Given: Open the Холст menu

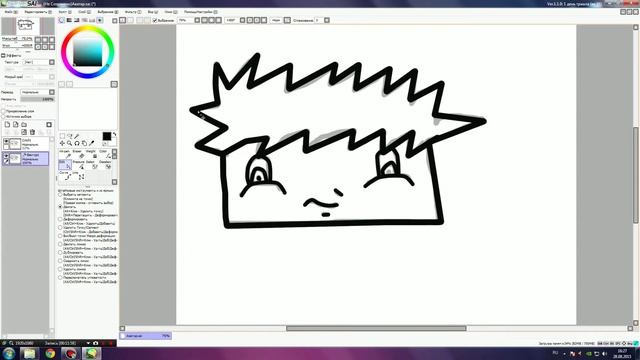Looking at the screenshot, I should click(x=65, y=12).
